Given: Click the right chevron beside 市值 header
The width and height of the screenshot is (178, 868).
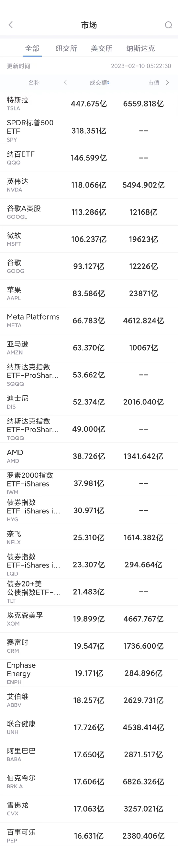Looking at the screenshot, I should click(x=168, y=83).
